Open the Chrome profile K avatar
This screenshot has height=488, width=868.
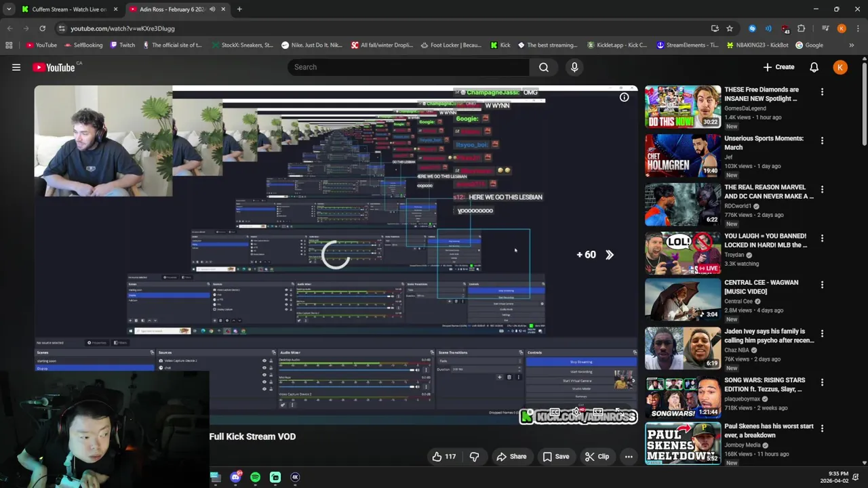click(x=842, y=28)
